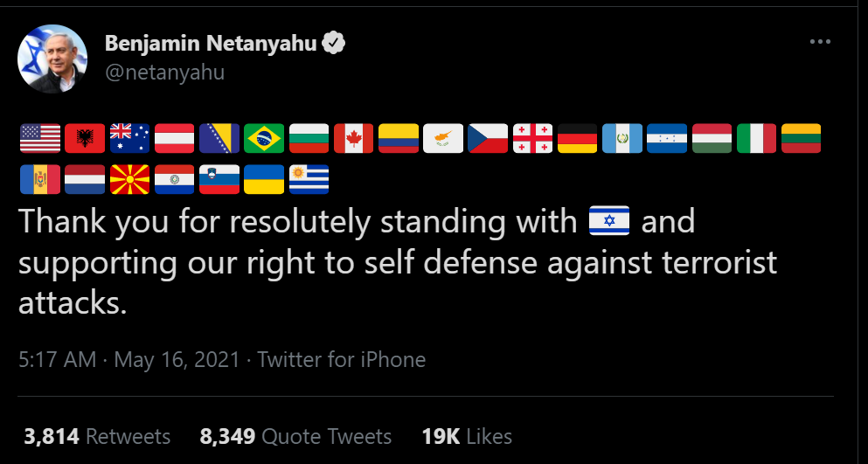Viewport: 868px width, 464px height.
Task: Click the Brazil flag emoji
Action: click(263, 138)
